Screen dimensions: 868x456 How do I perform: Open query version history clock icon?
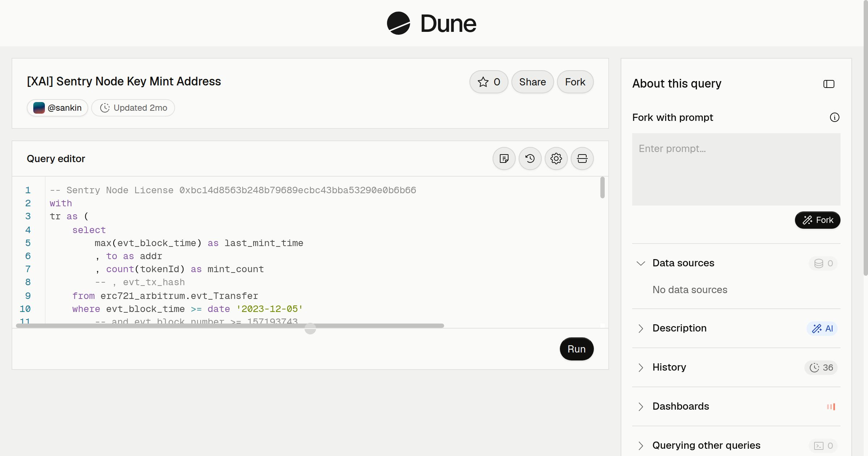(530, 159)
